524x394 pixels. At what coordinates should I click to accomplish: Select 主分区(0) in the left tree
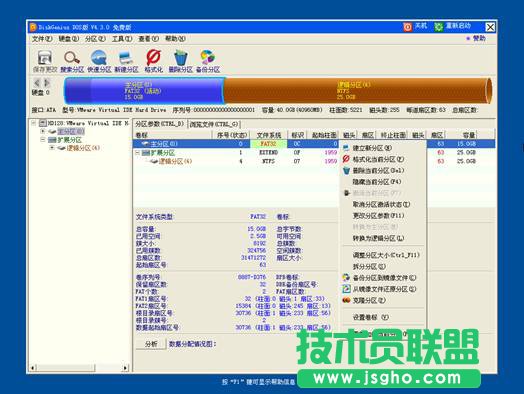coord(71,131)
